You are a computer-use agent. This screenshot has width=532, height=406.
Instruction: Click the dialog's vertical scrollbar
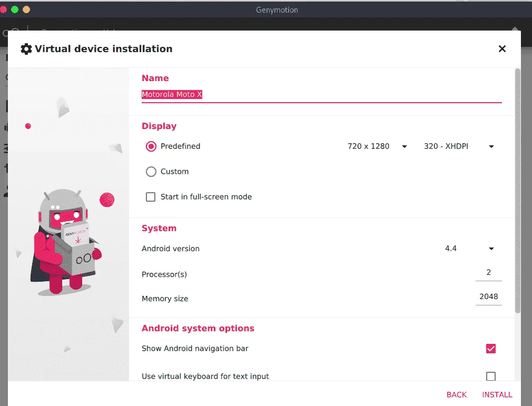coord(517,191)
